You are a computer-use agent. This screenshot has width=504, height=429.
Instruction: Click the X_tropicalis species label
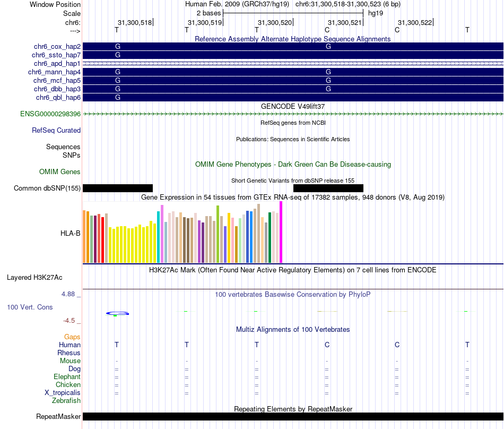tap(63, 393)
